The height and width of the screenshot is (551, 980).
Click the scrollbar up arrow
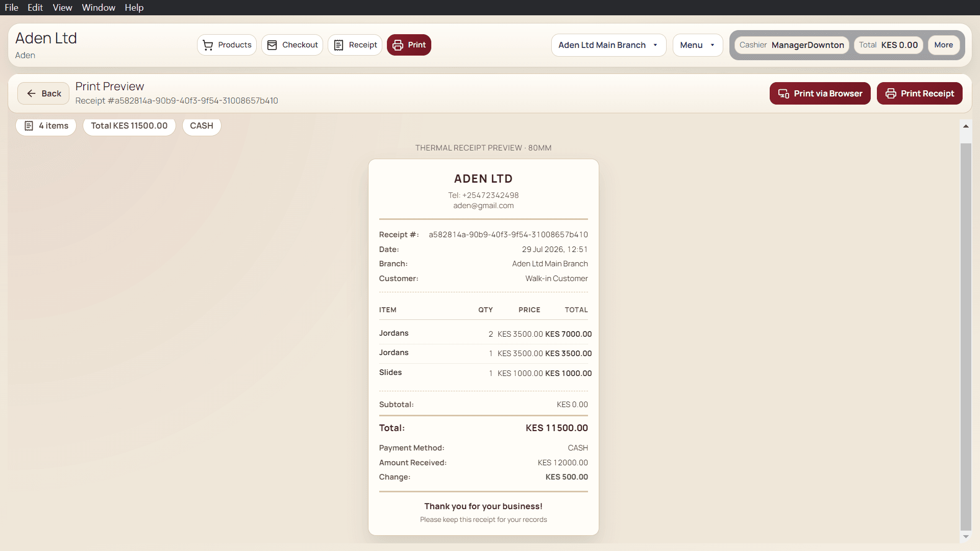966,126
